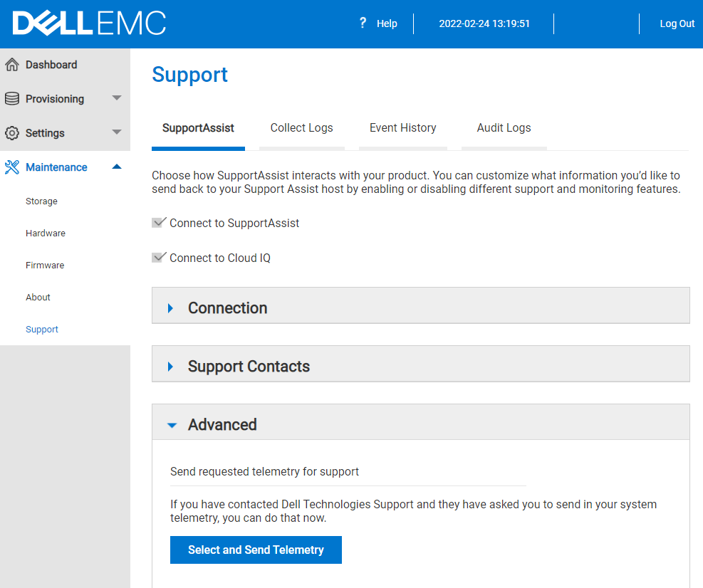Open the Dashboard using the home icon
703x588 pixels.
(13, 64)
